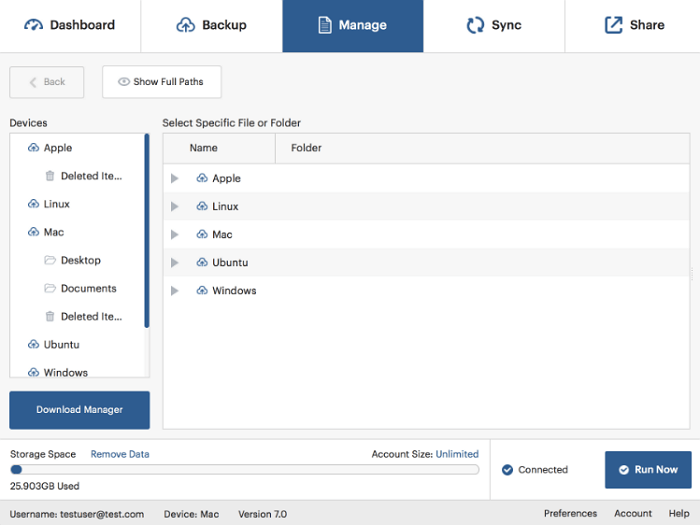
Task: Switch to the Backup tab
Action: 211,26
